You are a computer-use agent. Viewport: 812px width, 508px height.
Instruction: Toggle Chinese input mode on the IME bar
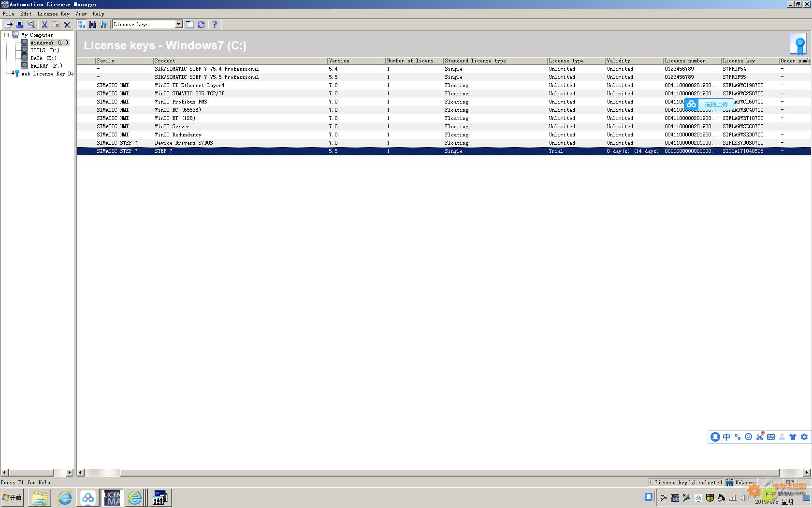pos(726,437)
